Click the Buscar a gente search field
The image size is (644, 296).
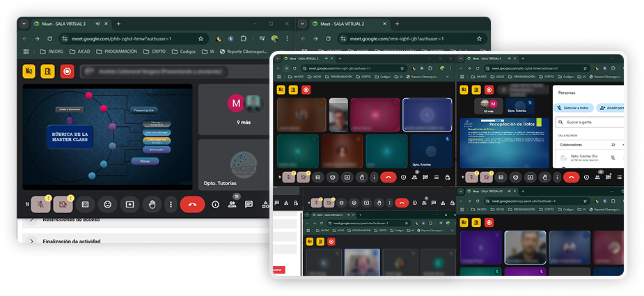pos(590,122)
